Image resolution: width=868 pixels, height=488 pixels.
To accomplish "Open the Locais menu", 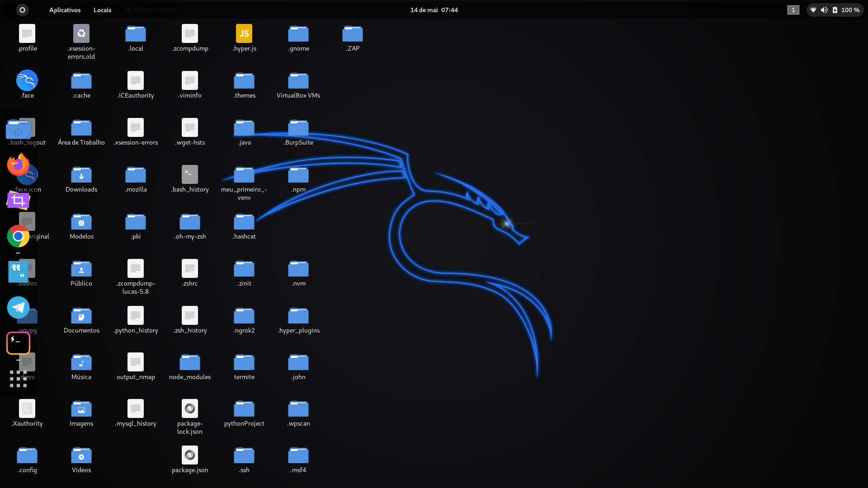I will point(102,10).
